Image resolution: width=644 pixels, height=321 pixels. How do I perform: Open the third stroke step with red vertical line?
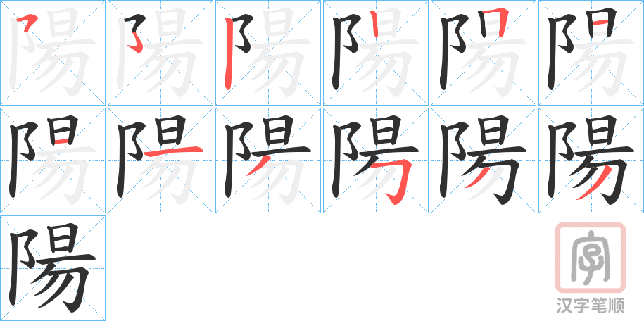point(268,53)
